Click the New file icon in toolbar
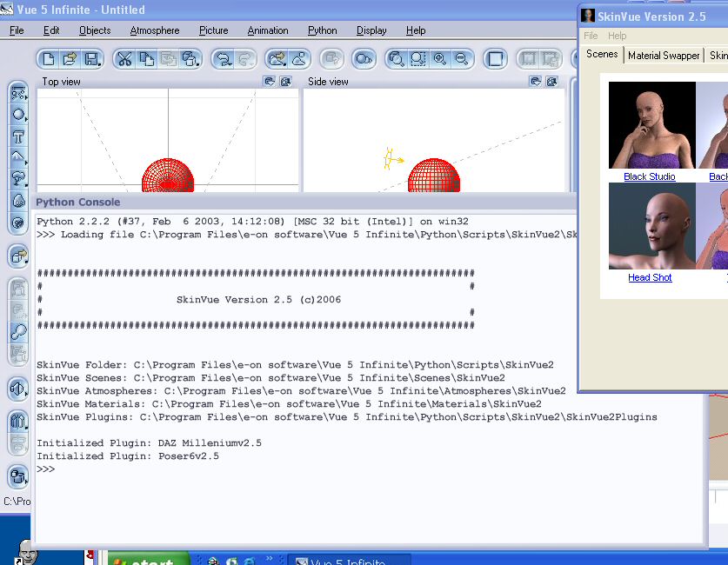This screenshot has width=728, height=565. point(49,59)
